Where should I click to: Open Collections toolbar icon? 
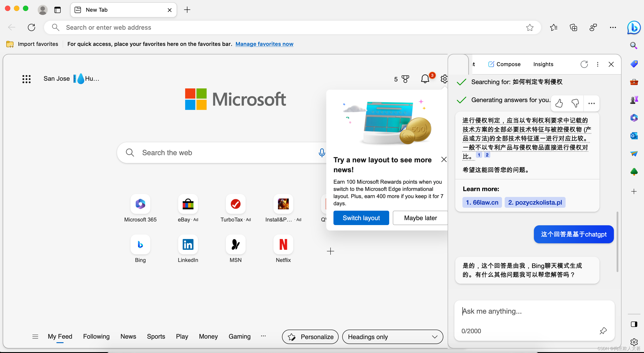573,27
